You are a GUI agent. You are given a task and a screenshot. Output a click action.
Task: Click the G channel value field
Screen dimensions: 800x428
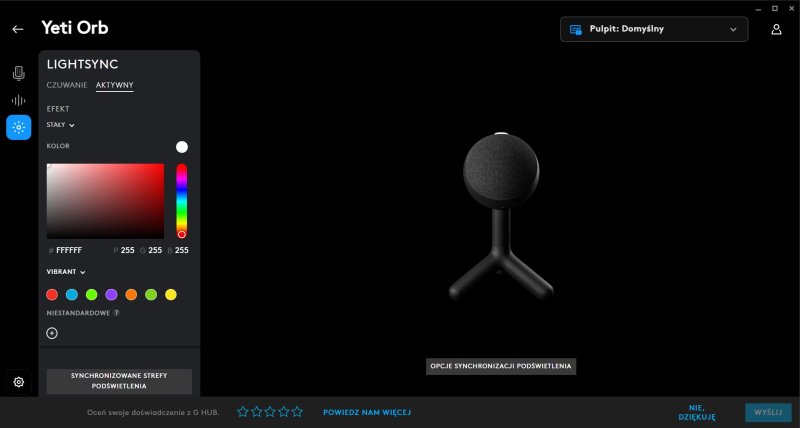click(155, 250)
